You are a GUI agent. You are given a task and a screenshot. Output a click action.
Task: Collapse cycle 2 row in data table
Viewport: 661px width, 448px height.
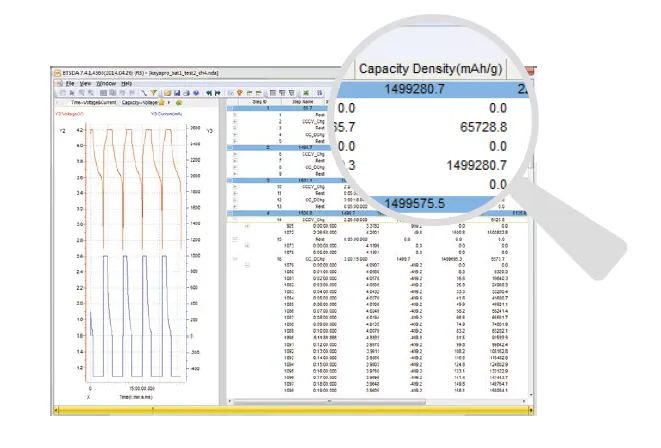point(231,145)
